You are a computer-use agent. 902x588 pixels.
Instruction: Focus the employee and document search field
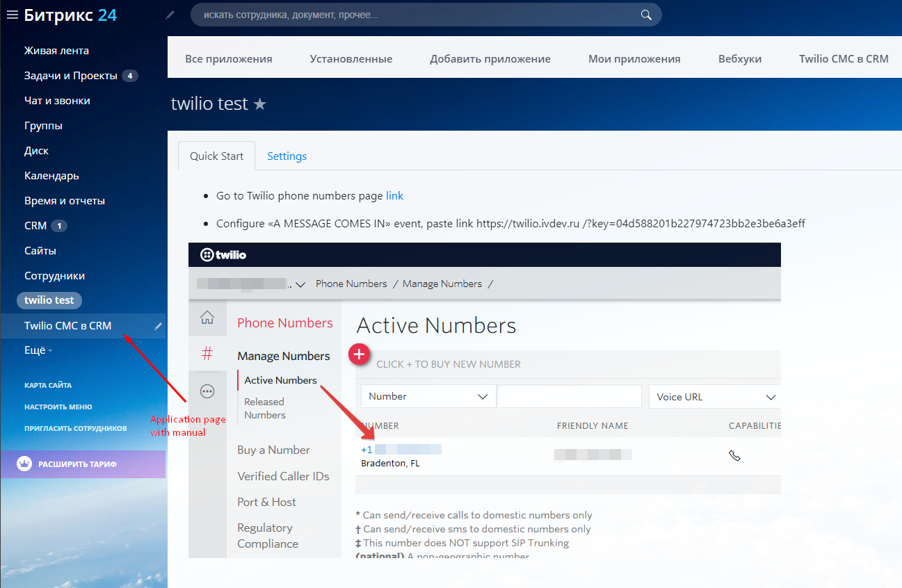426,15
